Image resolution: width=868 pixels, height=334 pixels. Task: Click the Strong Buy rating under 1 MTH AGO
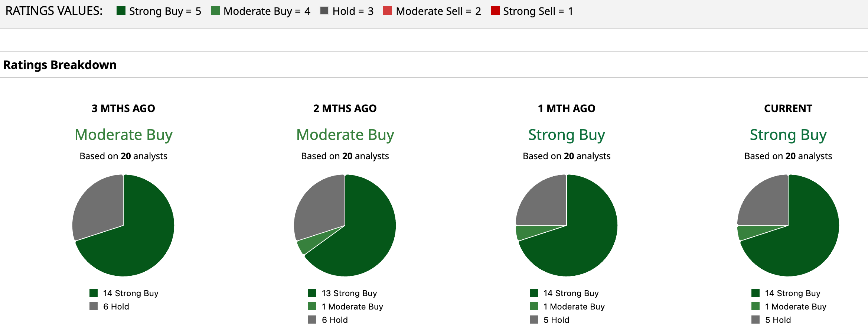[x=567, y=135]
